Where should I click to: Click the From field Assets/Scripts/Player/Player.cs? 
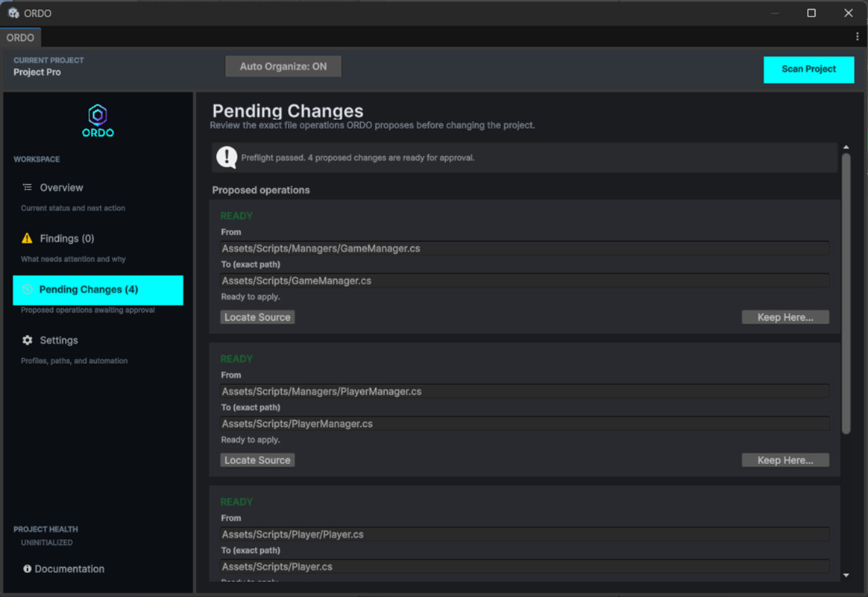[x=524, y=534]
